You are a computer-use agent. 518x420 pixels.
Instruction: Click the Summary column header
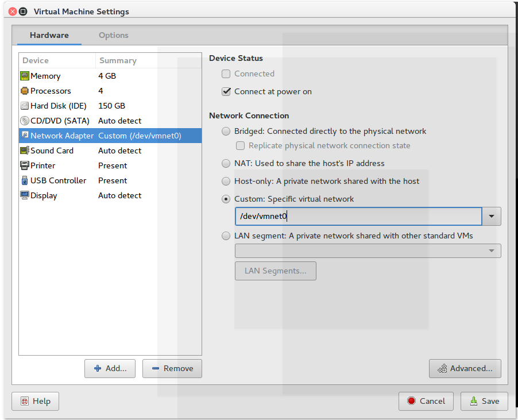[149, 60]
